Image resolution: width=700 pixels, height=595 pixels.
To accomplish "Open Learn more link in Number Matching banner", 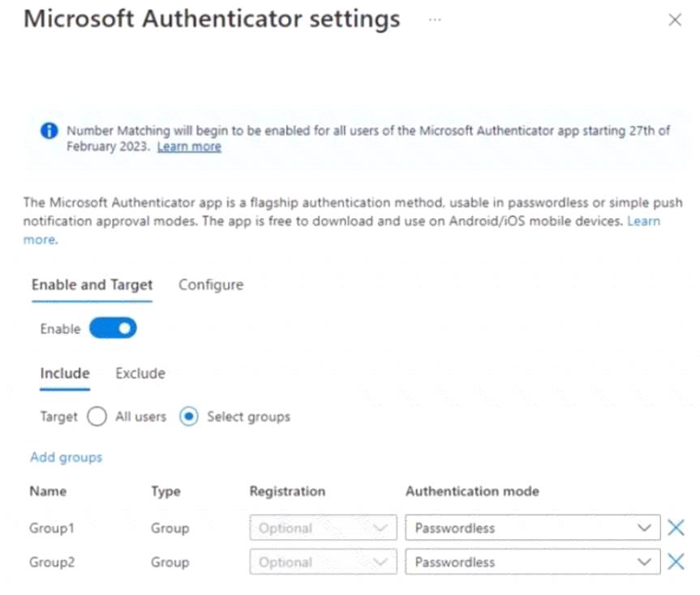I will point(189,146).
